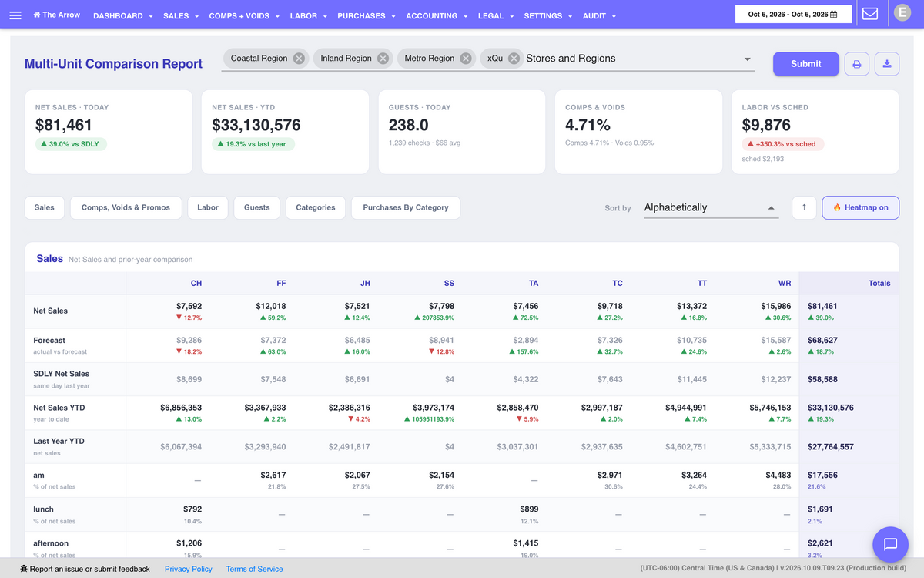The height and width of the screenshot is (578, 924).
Task: Open the date range picker
Action: [793, 15]
